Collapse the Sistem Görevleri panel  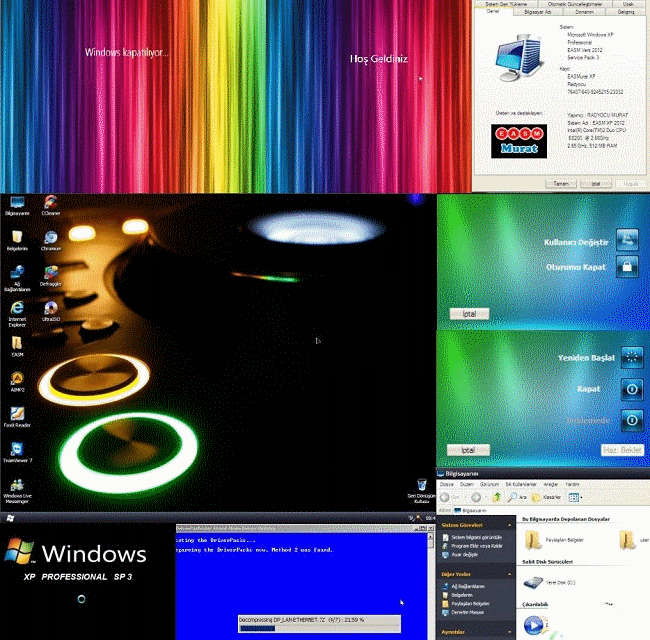point(509,525)
